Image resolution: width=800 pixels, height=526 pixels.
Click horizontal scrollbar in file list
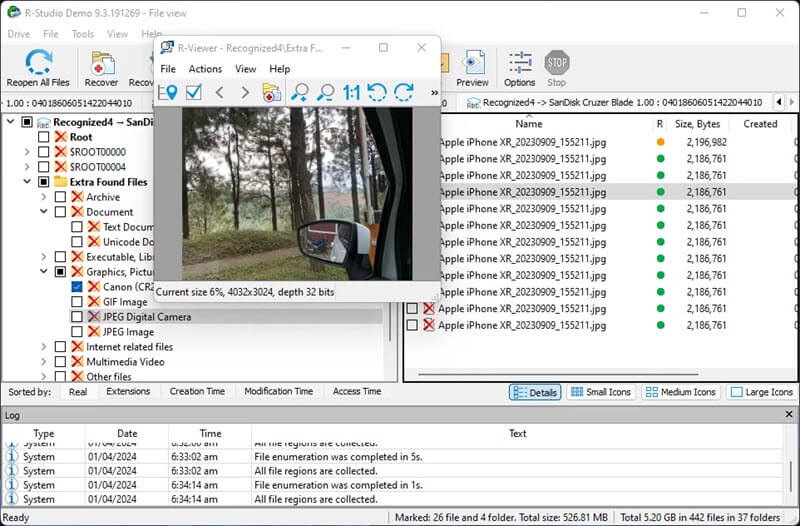click(558, 374)
